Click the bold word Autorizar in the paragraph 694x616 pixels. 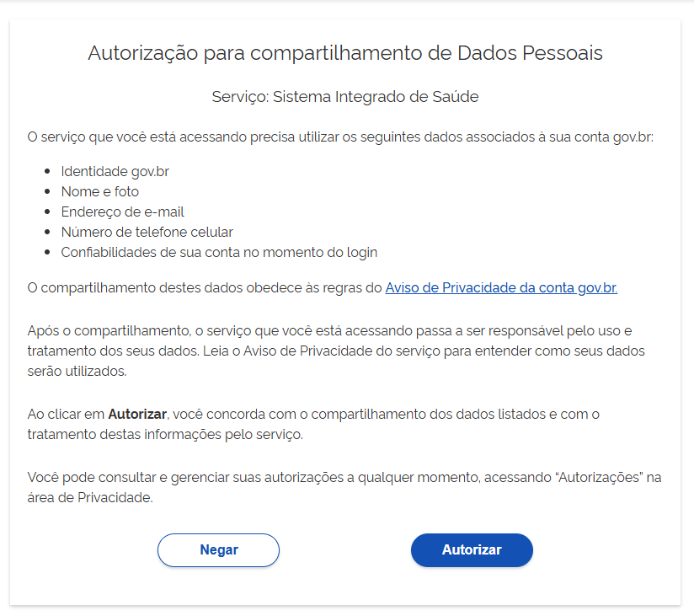pyautogui.click(x=138, y=415)
